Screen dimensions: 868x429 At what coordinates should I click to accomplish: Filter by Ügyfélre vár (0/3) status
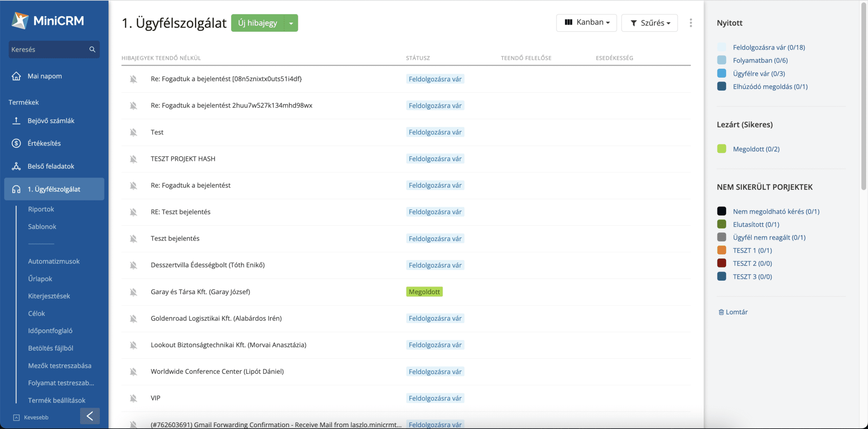tap(759, 73)
